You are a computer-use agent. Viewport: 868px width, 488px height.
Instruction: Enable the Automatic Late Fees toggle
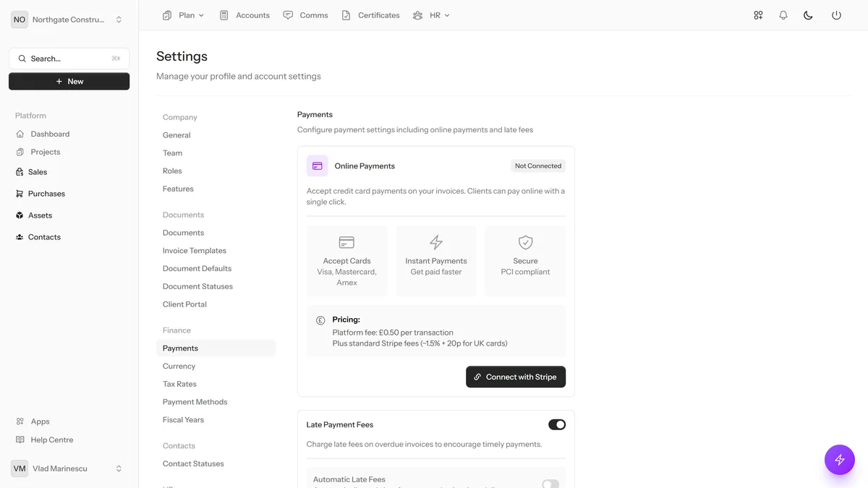pos(550,484)
